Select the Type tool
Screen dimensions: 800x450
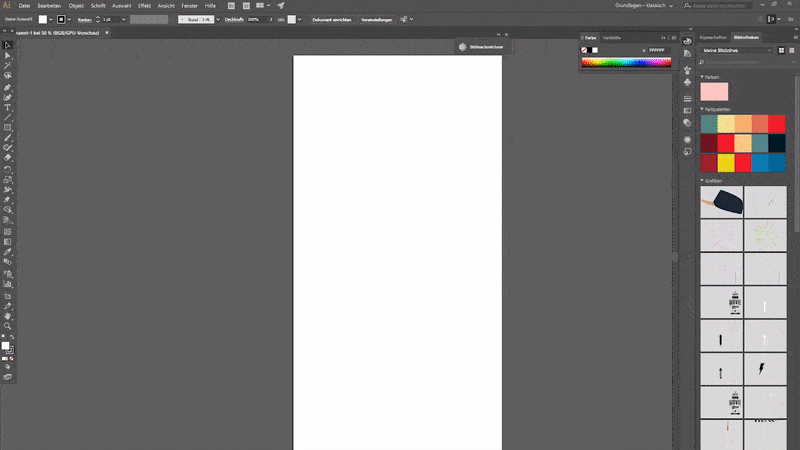8,108
